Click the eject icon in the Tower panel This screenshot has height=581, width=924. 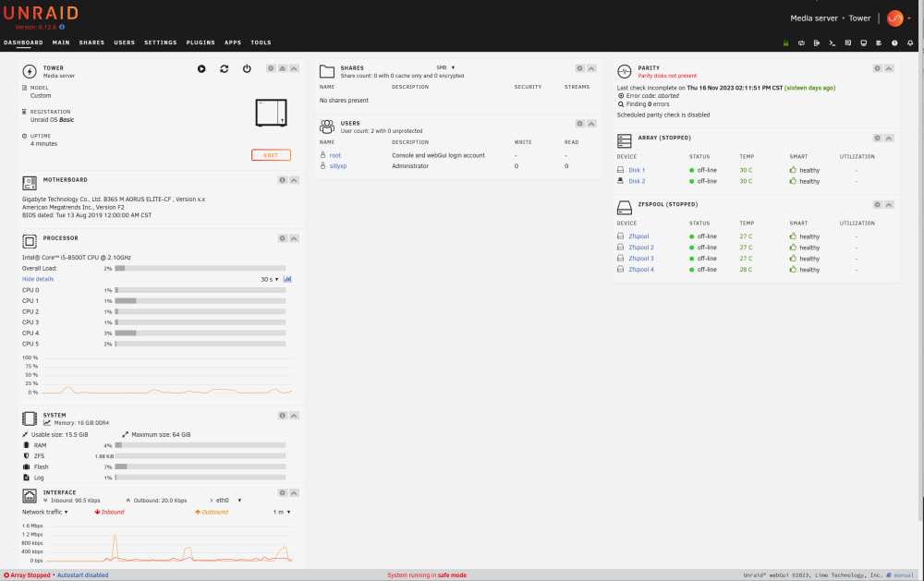tap(282, 68)
